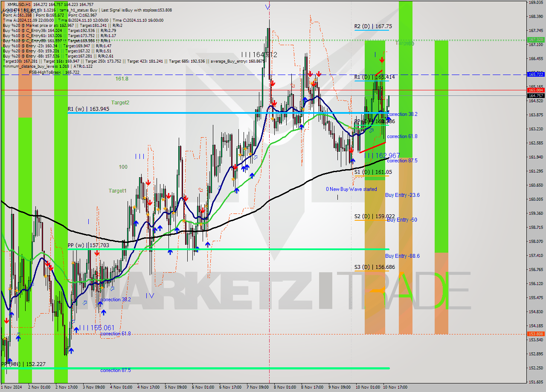The image size is (546, 392).
Task: Click 158.070 on the price axis
Action: pos(536,241)
